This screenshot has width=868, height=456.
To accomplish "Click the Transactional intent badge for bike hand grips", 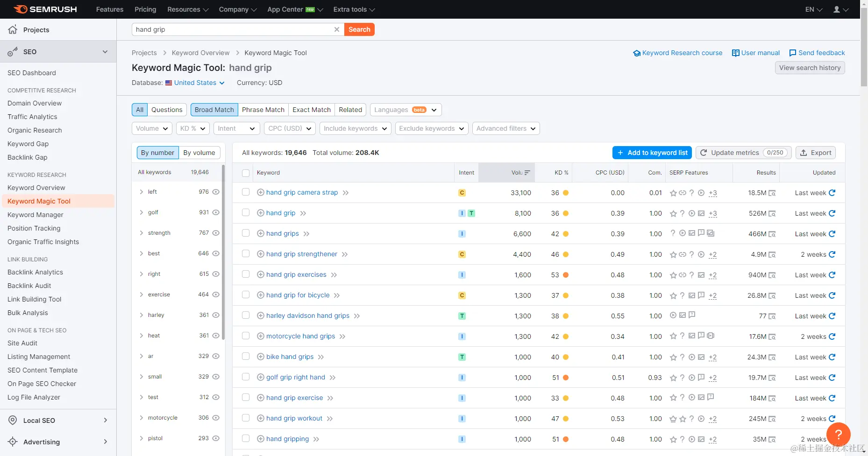I will tap(462, 357).
